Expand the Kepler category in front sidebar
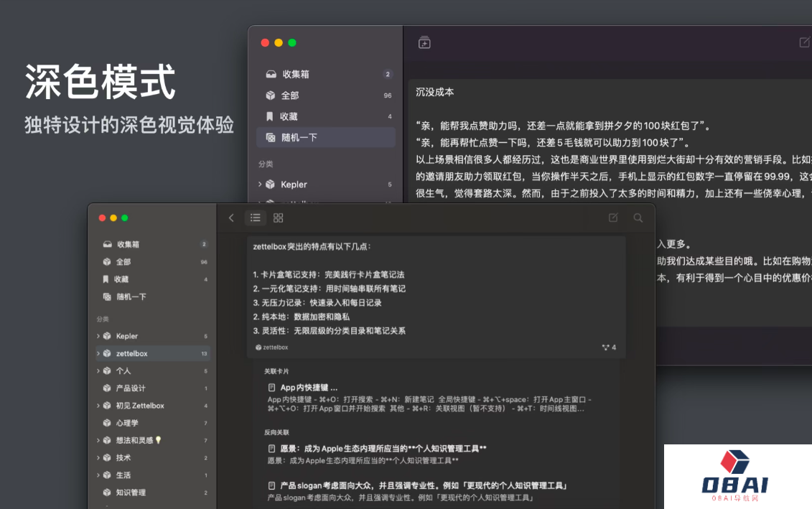This screenshot has height=509, width=812. [x=98, y=336]
